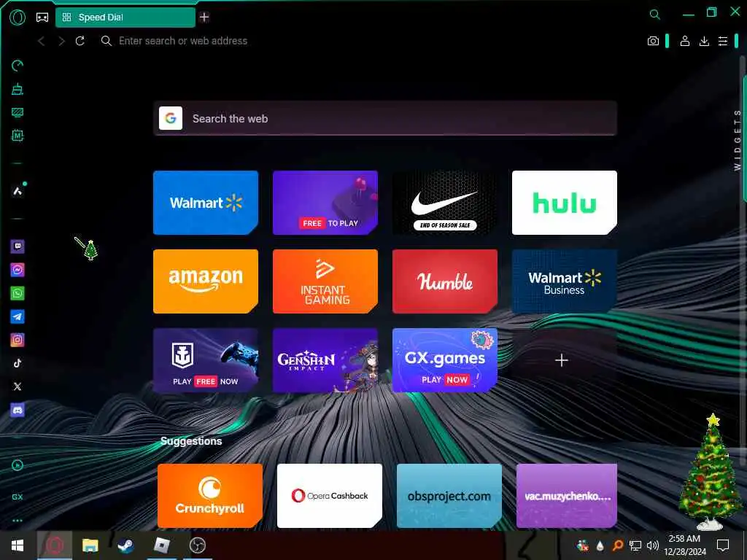
Task: Open the Walmart speed dial tile
Action: tap(206, 203)
